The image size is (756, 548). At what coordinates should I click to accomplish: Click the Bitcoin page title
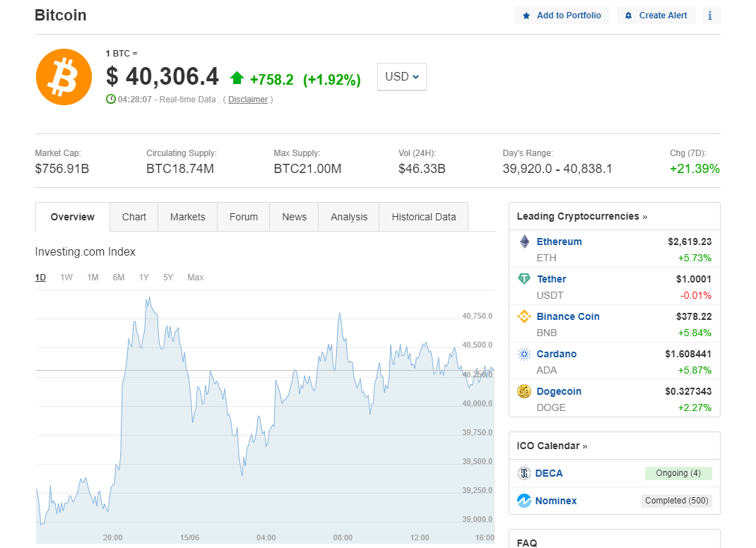click(x=60, y=16)
